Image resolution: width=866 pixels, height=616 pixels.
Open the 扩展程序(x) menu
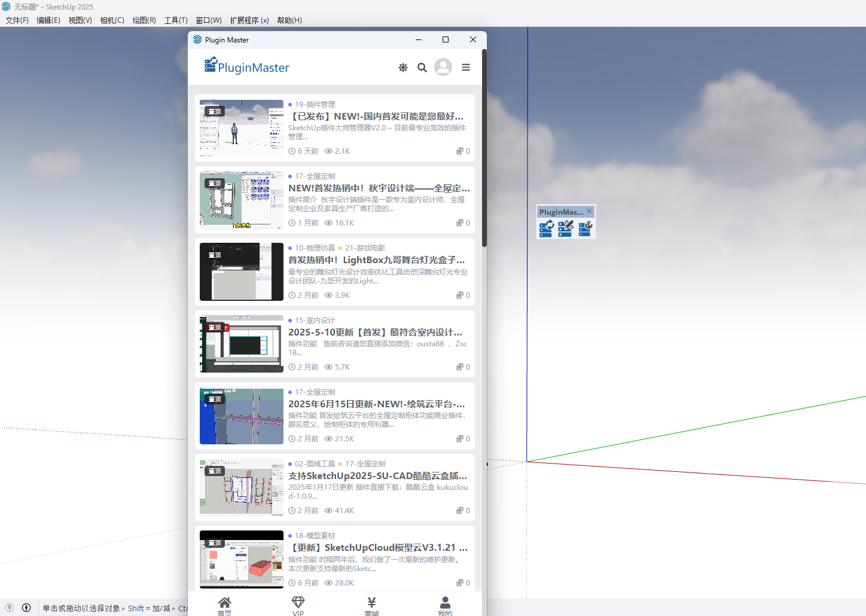click(249, 20)
